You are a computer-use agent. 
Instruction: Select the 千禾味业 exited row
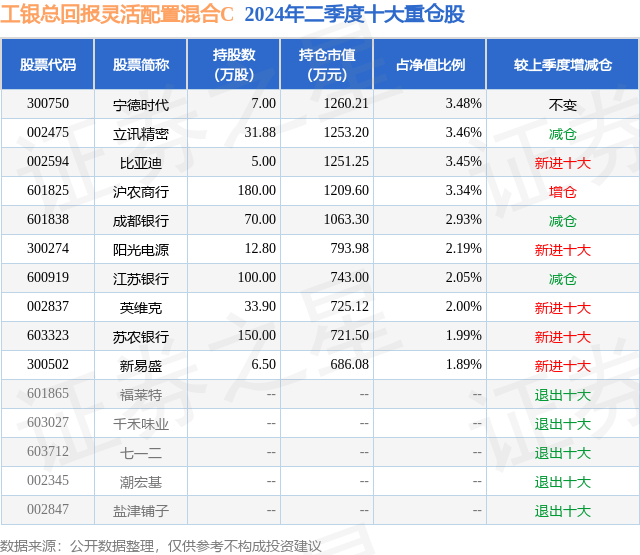click(x=320, y=424)
